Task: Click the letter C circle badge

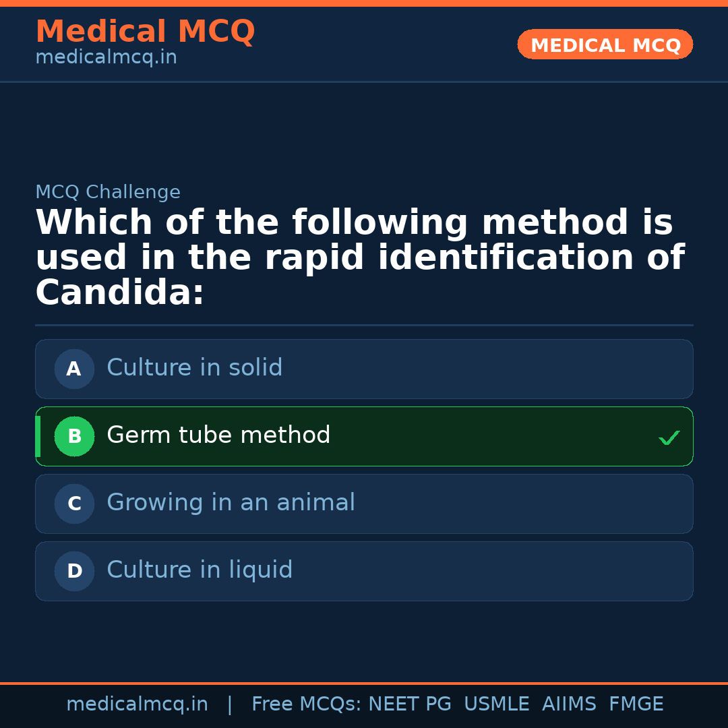Action: [x=74, y=504]
